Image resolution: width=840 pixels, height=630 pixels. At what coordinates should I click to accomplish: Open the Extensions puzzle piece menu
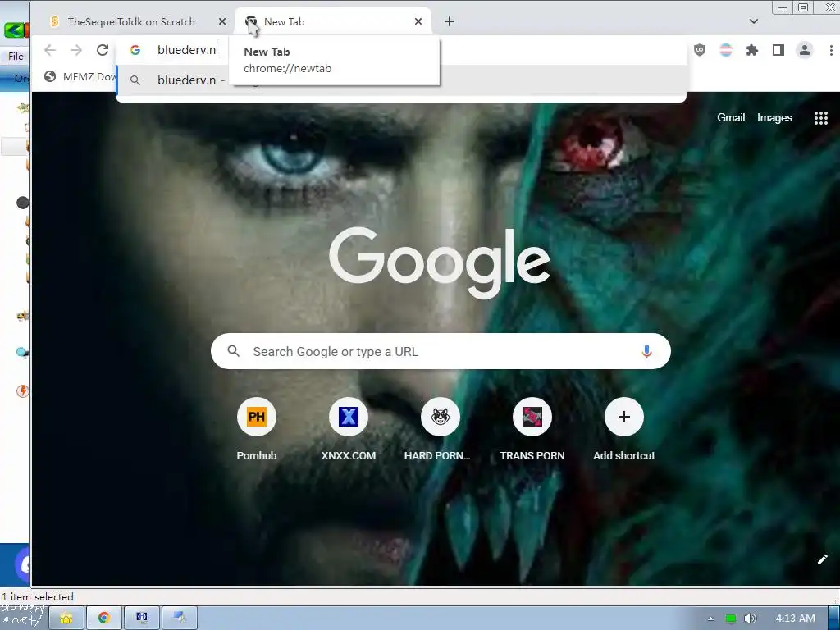(752, 50)
